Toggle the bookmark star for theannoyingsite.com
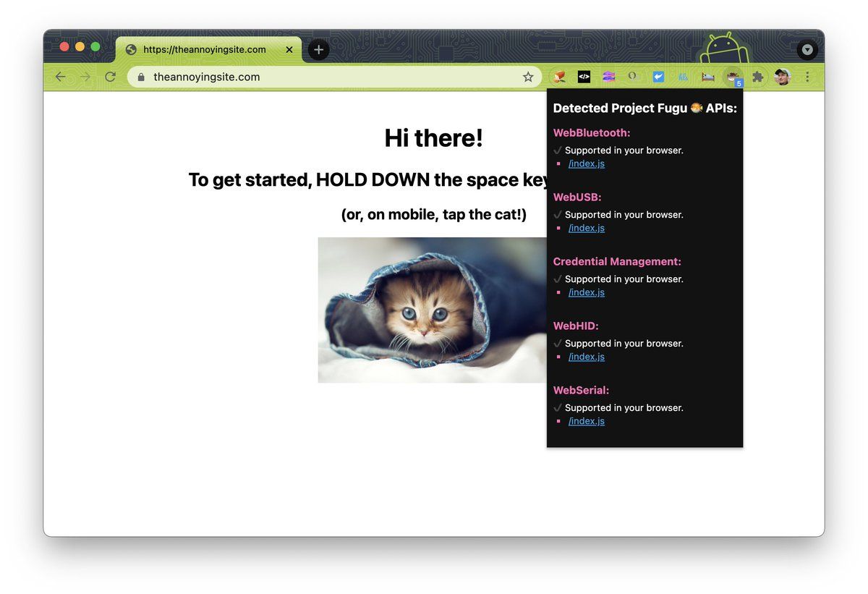868x594 pixels. (x=528, y=76)
